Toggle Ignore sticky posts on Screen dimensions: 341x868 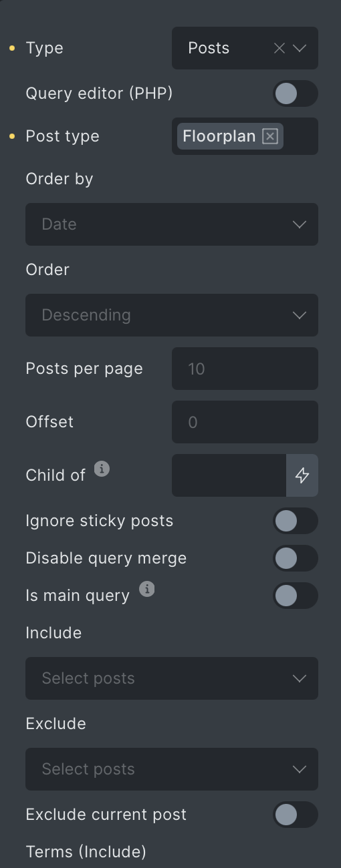(296, 521)
